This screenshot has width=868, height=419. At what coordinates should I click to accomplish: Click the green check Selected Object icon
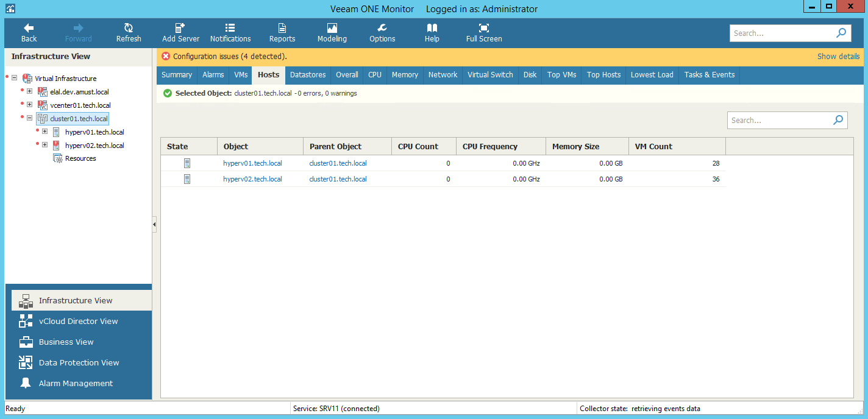tap(168, 93)
